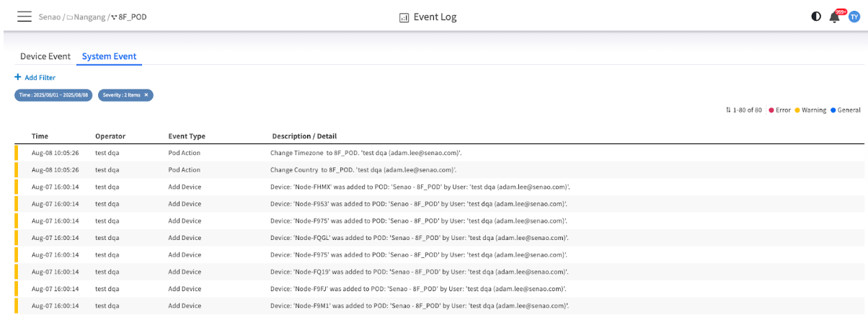Select the System Event tab
This screenshot has width=868, height=315.
click(109, 56)
